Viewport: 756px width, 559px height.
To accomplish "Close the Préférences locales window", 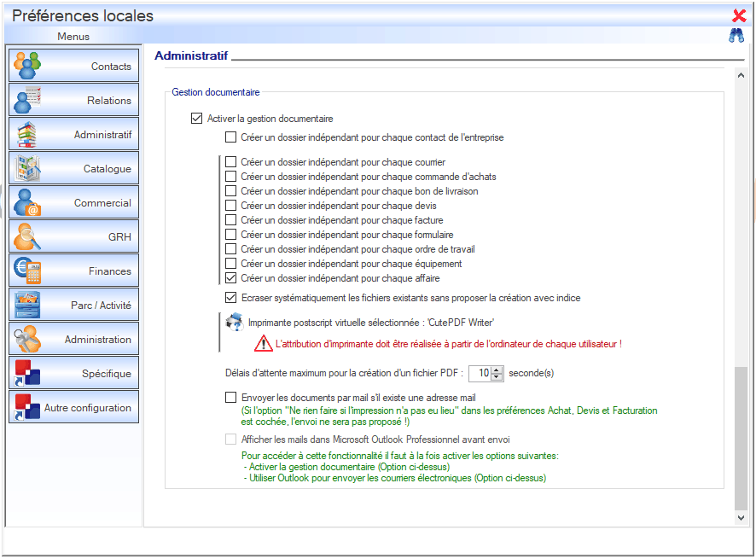I will point(739,15).
